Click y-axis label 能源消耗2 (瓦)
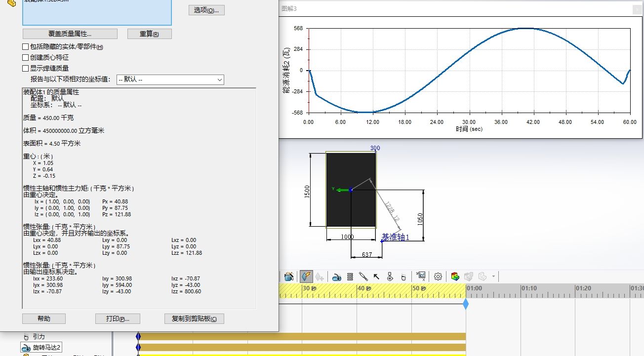The image size is (644, 356). (285, 71)
